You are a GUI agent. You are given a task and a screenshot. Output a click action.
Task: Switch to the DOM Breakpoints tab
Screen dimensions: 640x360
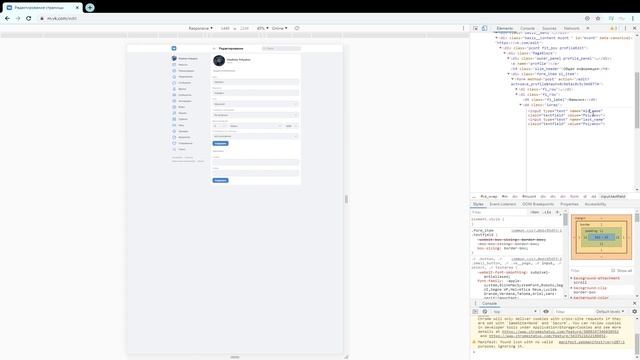click(x=538, y=204)
